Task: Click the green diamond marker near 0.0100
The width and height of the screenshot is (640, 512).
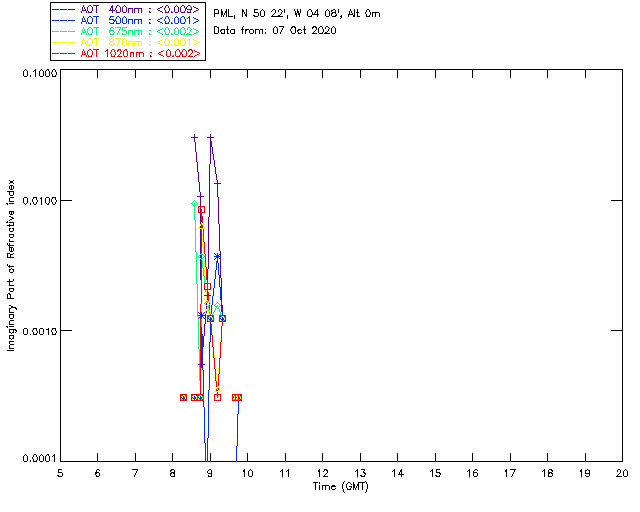Action: click(x=195, y=203)
